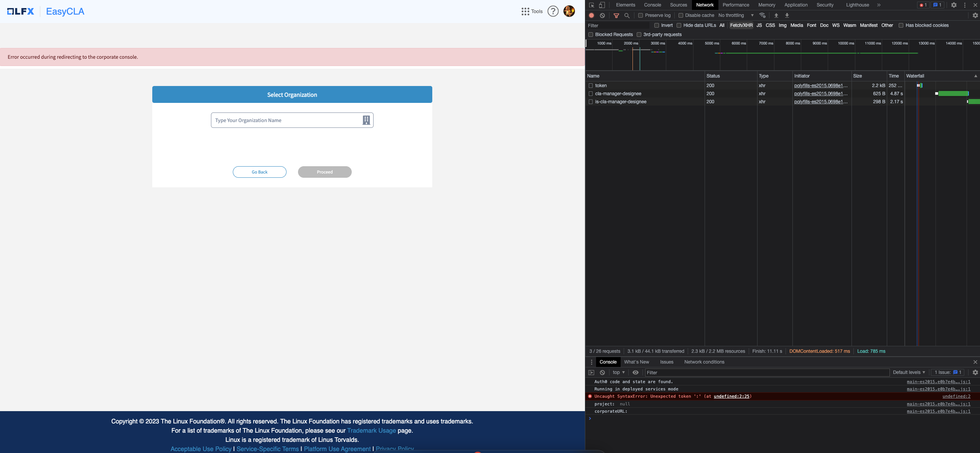The image size is (980, 453).
Task: Tick Hide data URLs checkbox
Action: point(679,25)
